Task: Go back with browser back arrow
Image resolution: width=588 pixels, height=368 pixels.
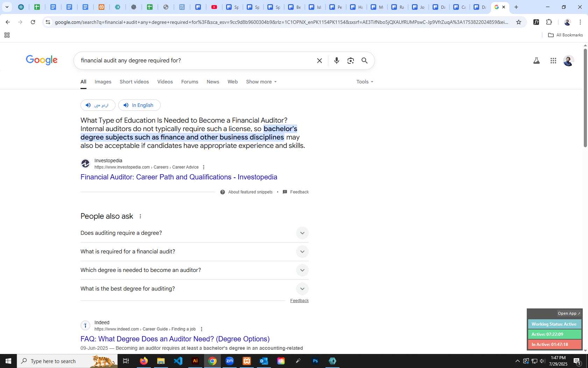Action: click(x=8, y=22)
